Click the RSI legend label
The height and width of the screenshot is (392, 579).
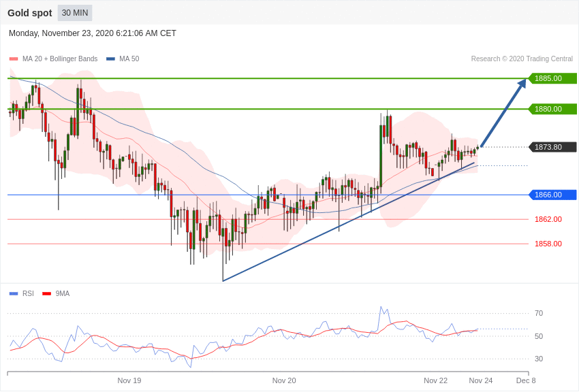click(x=28, y=293)
